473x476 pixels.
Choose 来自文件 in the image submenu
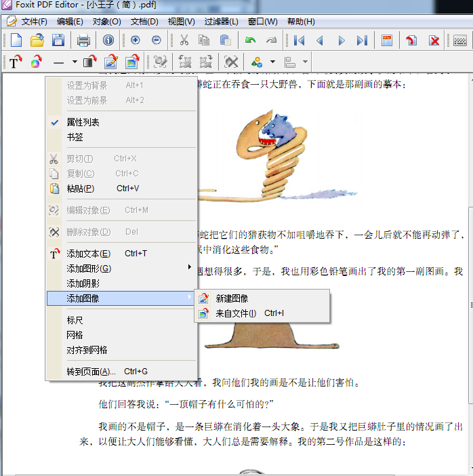[236, 313]
